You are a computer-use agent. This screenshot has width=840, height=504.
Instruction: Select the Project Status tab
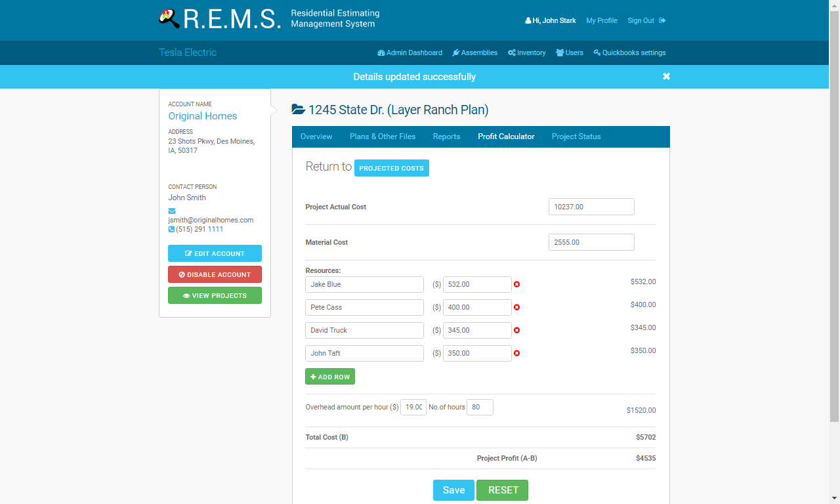[x=576, y=136]
